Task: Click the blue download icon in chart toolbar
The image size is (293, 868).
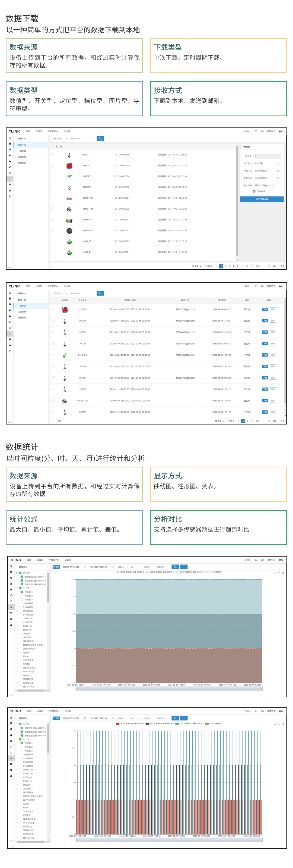Action: [184, 567]
